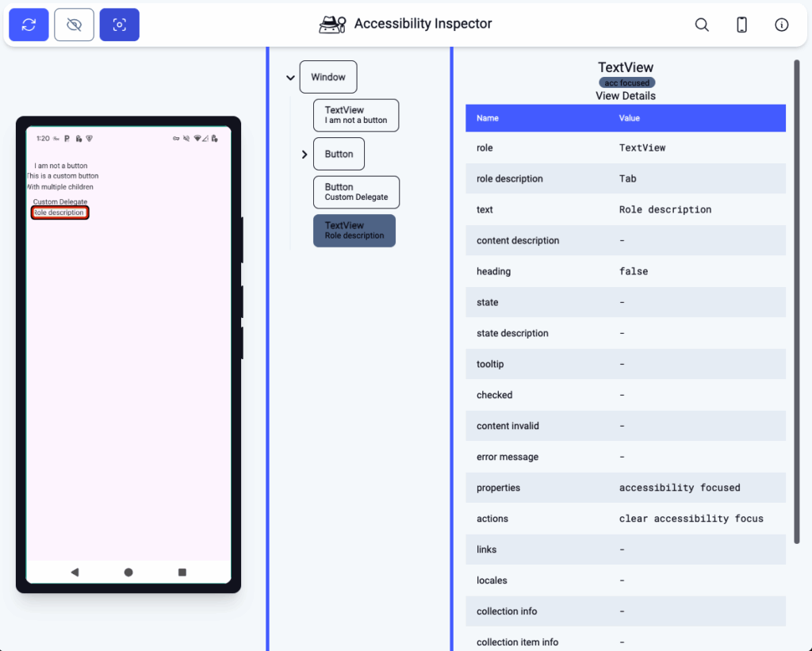
Task: Open search with the magnifier icon
Action: (702, 25)
